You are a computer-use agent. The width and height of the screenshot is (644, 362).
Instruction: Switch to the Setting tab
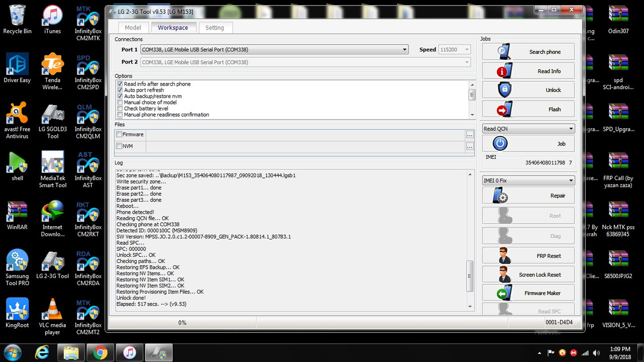214,28
